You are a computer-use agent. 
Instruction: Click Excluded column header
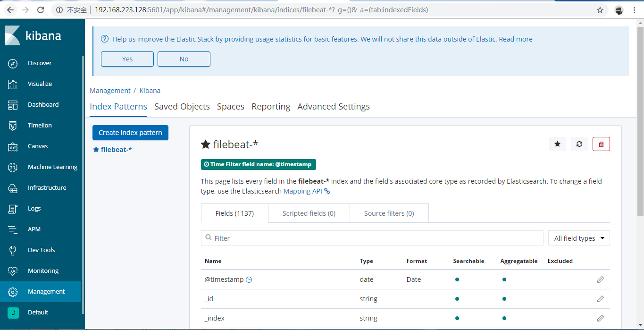(560, 261)
